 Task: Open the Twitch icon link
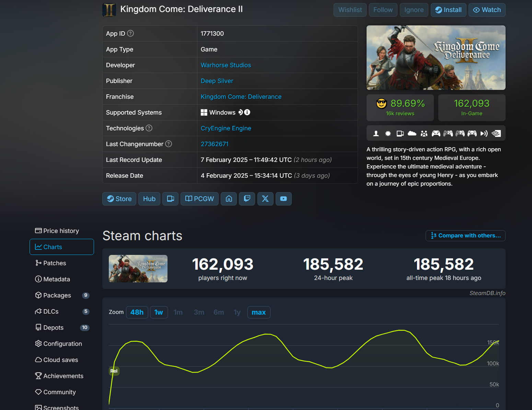247,199
